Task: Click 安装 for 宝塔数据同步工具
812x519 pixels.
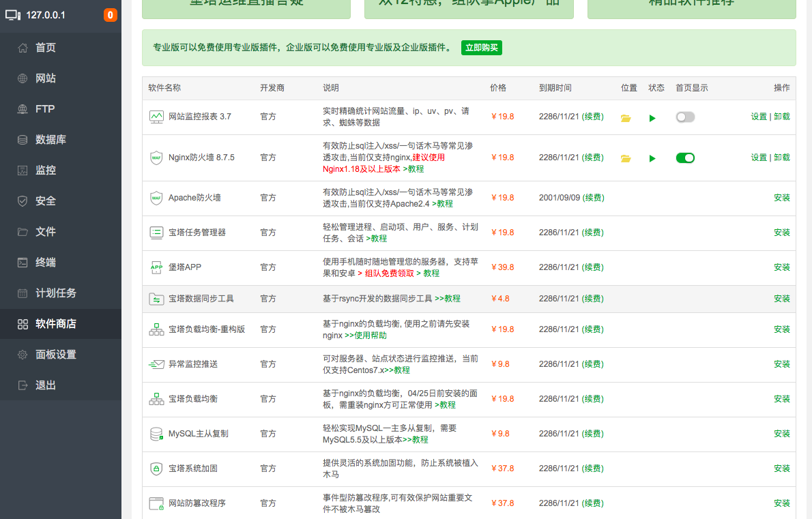Action: [x=782, y=299]
